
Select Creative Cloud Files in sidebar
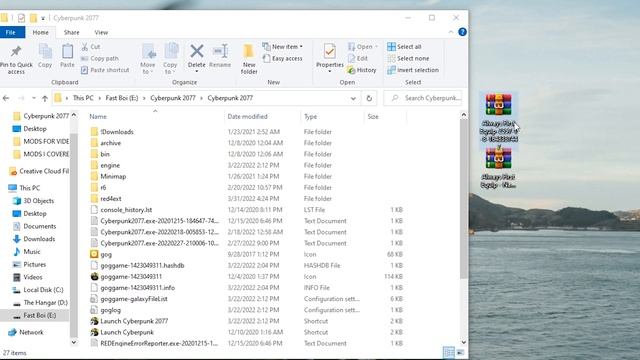[39, 171]
